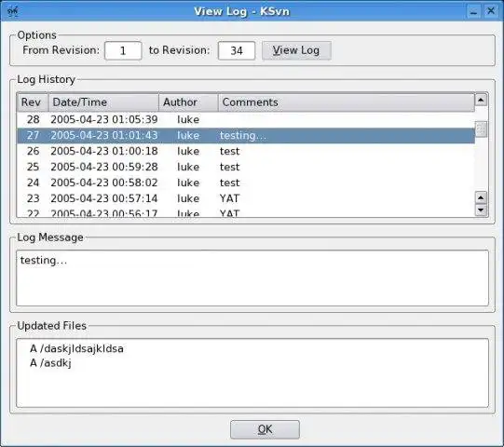Click lower scroll up arrow in log list

pyautogui.click(x=481, y=197)
